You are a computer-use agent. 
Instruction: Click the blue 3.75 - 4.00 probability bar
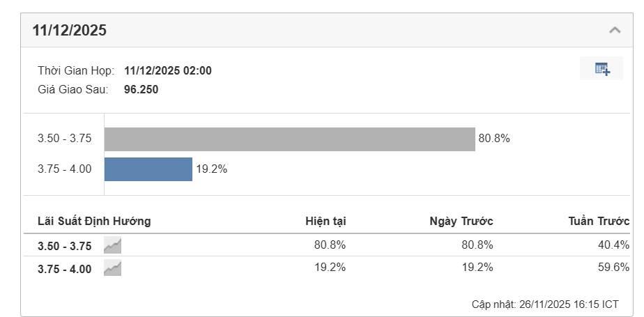pos(148,169)
